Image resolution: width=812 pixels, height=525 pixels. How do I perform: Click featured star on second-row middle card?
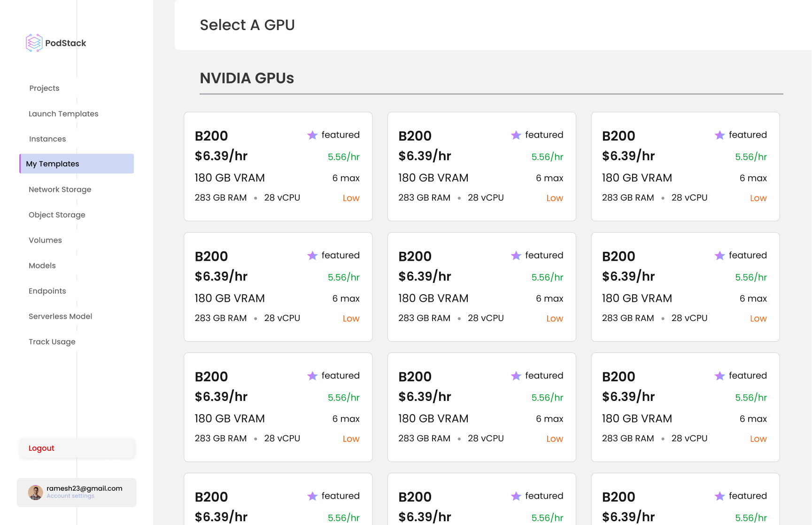[516, 256]
